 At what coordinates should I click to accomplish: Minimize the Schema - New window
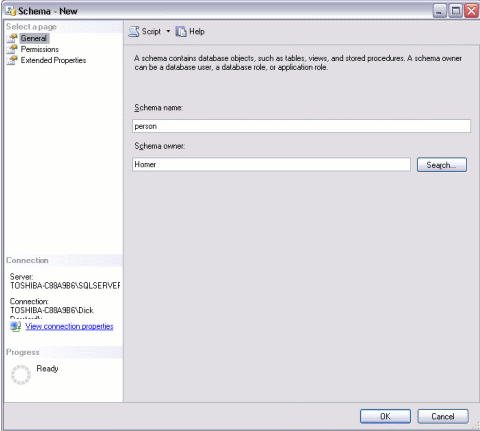tap(440, 11)
